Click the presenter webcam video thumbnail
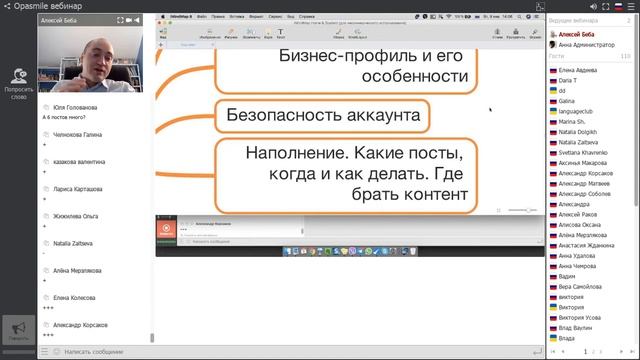This screenshot has height=360, width=640. click(90, 60)
